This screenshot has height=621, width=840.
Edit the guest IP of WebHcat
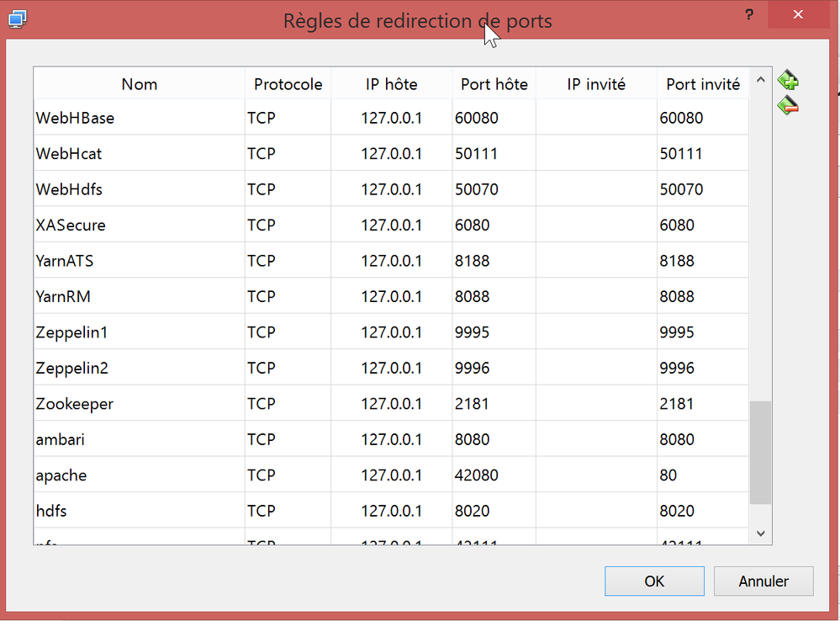[x=596, y=153]
